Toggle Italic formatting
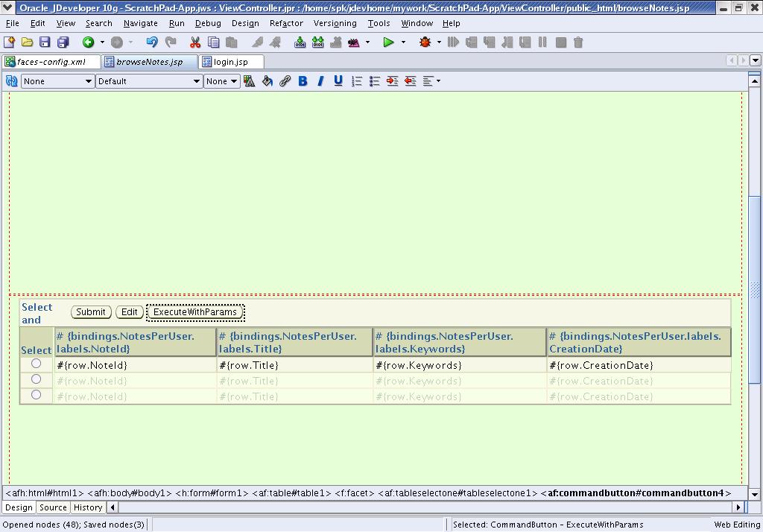 tap(320, 81)
